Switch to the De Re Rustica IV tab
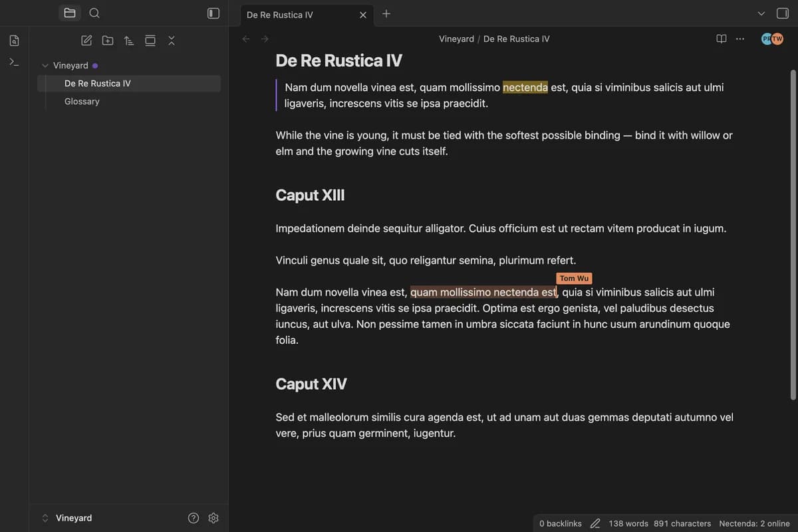 click(x=280, y=15)
